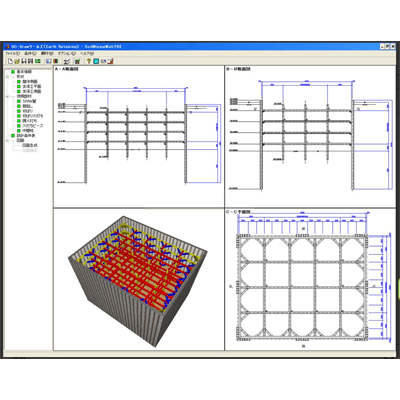Click the C-C平面図 plan drawing view

coord(310,279)
